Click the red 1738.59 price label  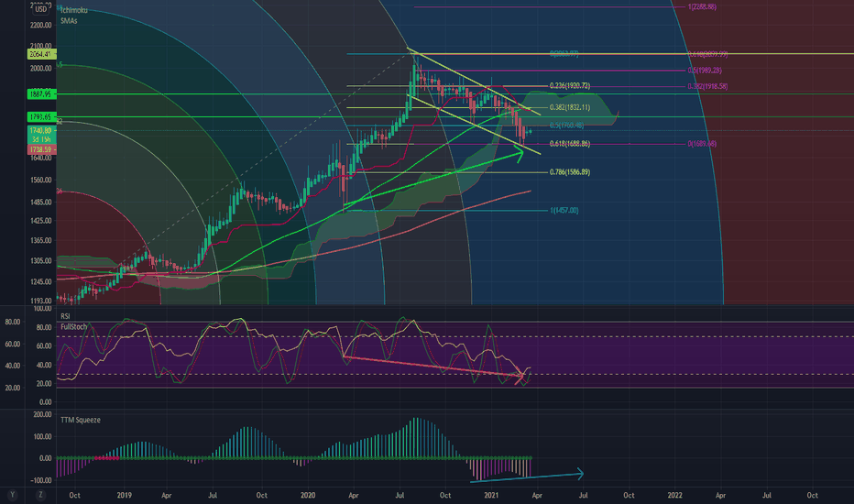41,149
